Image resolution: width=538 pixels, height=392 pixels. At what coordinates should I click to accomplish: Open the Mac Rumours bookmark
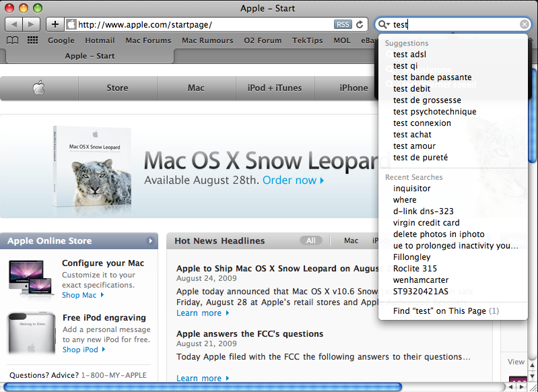[x=207, y=40]
